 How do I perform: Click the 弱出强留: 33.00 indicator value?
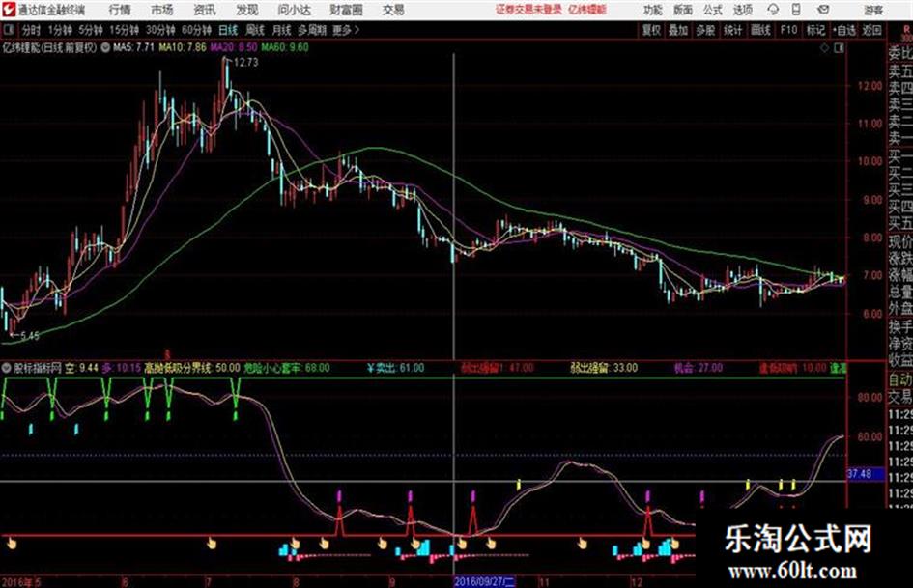coord(604,368)
